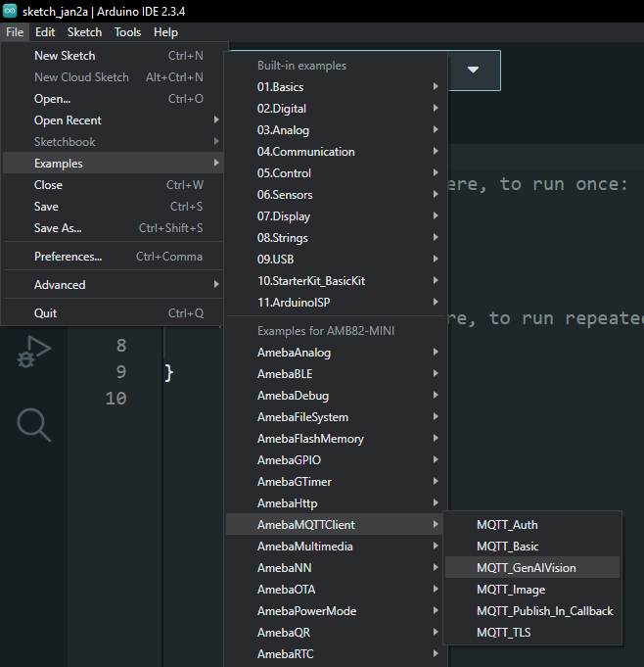Click the Arduino IDE app icon in title bar
Image resolution: width=644 pixels, height=667 pixels.
pos(11,11)
